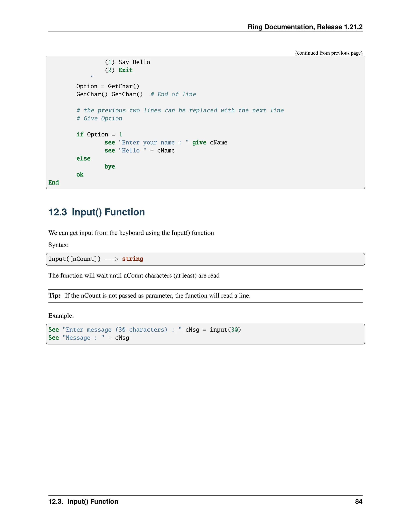Click the 'Example:' paragraph label
411x532 pixels.
(x=61, y=316)
